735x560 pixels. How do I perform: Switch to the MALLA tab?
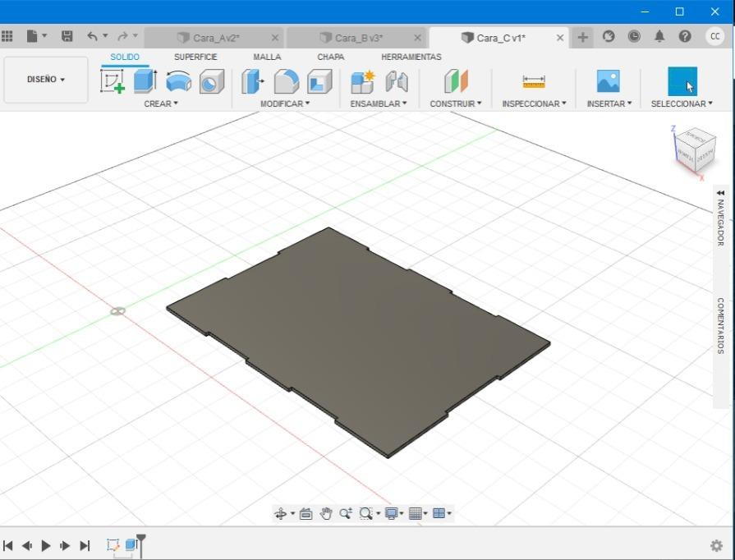tap(267, 57)
